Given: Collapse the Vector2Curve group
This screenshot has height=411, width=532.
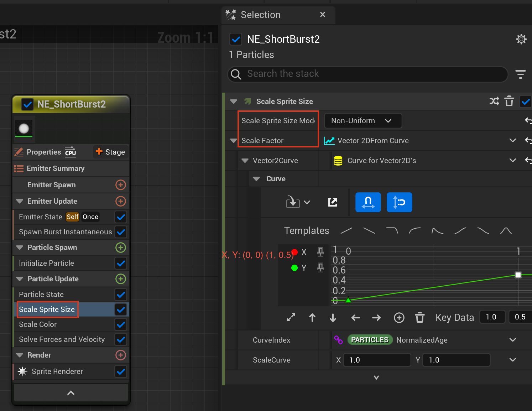Looking at the screenshot, I should [245, 161].
